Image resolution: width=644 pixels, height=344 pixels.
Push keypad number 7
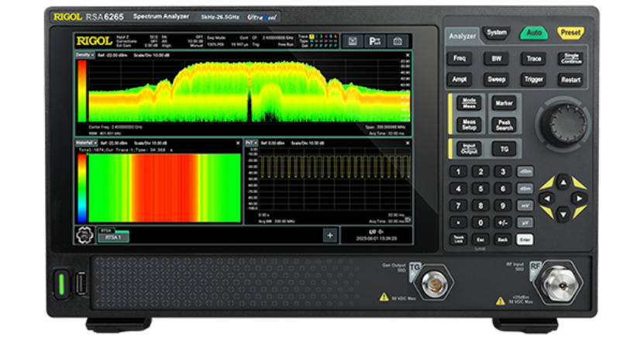(458, 205)
